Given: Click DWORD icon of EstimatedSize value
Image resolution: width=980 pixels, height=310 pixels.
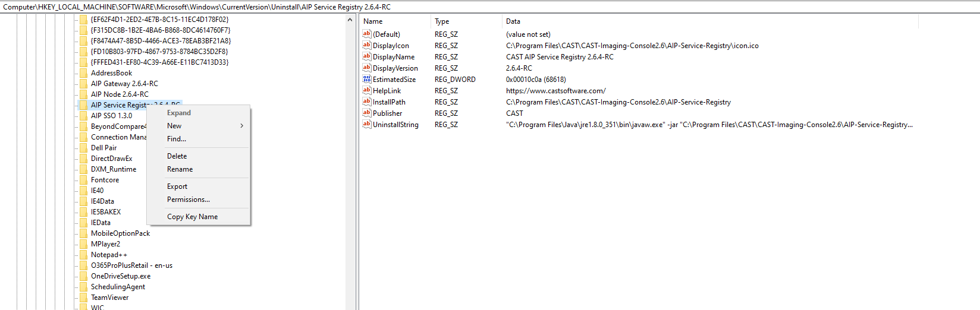Looking at the screenshot, I should click(367, 79).
